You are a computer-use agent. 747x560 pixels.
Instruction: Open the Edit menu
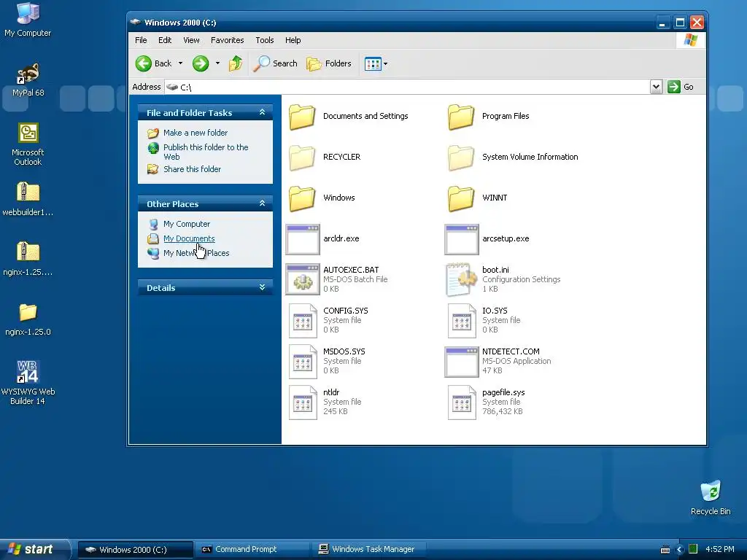(x=165, y=40)
